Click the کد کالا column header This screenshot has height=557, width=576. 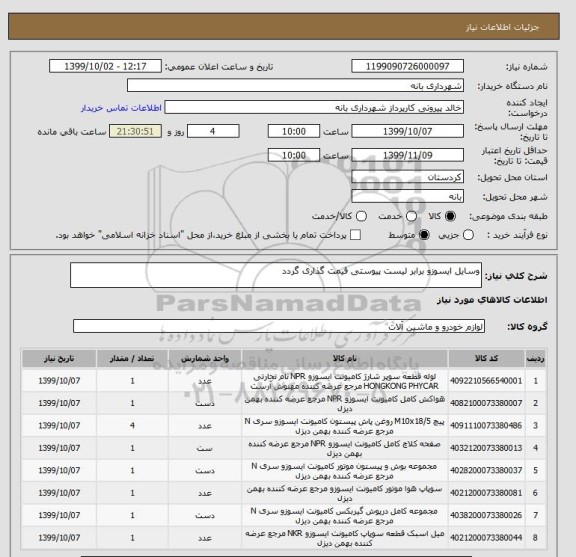point(486,358)
